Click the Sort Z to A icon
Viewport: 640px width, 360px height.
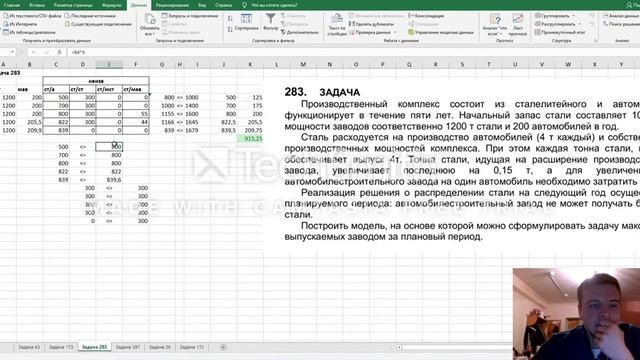[x=230, y=29]
